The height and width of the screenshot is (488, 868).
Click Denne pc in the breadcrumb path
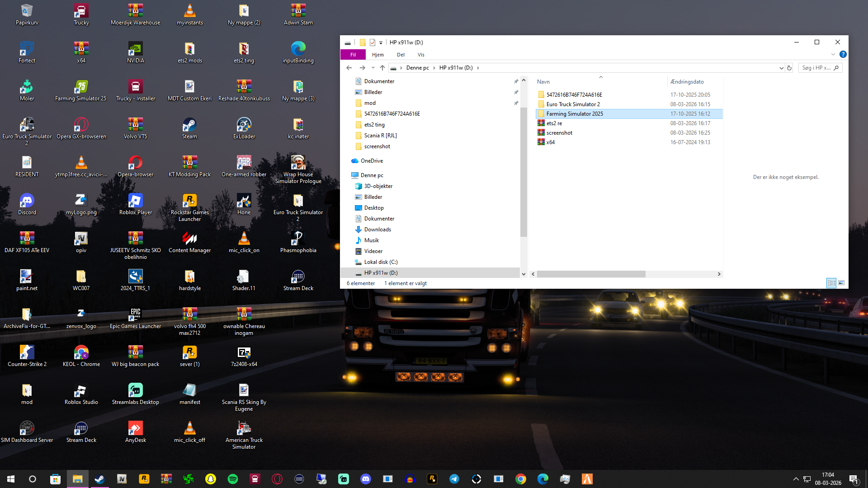(417, 68)
